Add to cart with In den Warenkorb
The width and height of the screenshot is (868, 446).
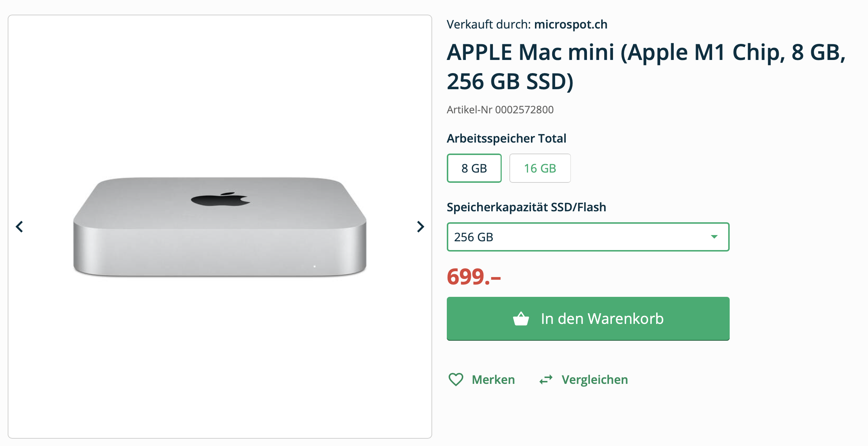(602, 319)
